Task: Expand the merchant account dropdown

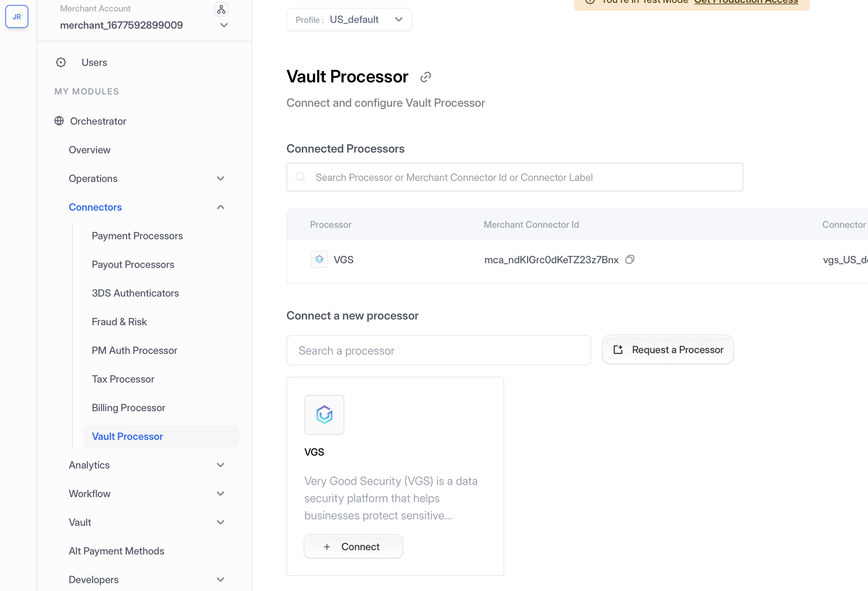Action: click(224, 25)
